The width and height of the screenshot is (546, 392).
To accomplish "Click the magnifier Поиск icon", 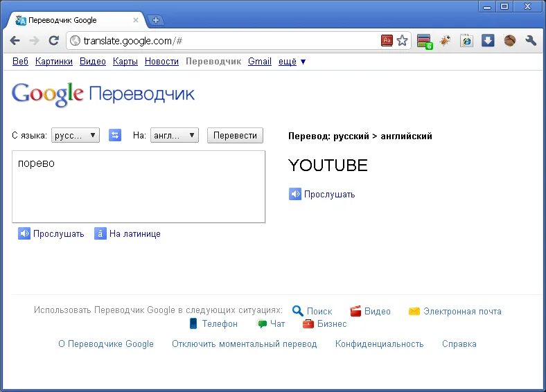I will tap(298, 310).
